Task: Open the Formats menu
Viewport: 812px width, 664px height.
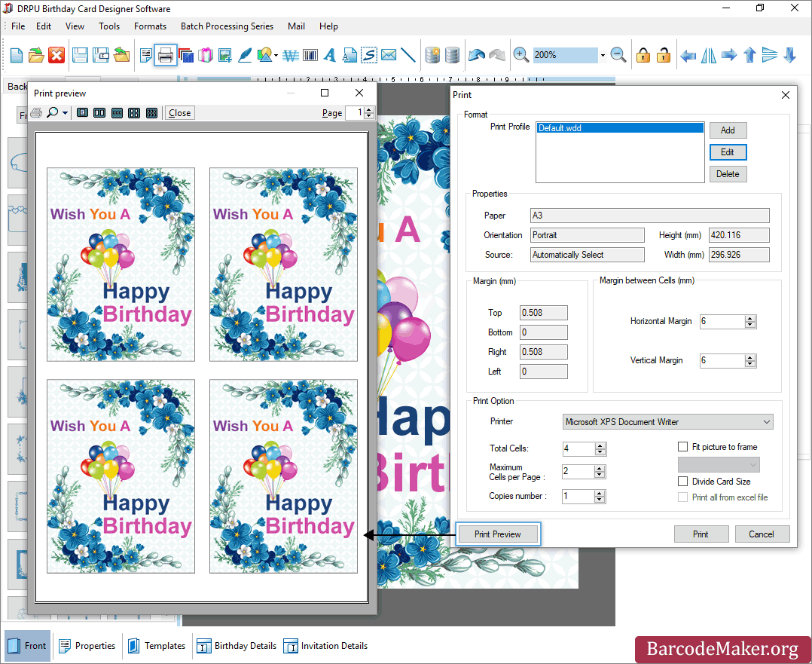Action: point(150,26)
